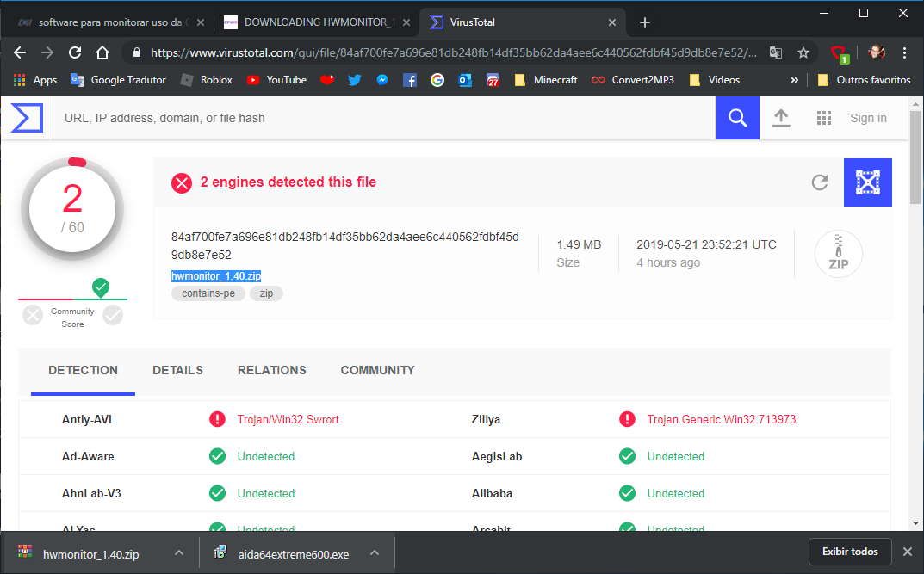Click Trojan/Win32.Swrort detection result

(x=288, y=419)
